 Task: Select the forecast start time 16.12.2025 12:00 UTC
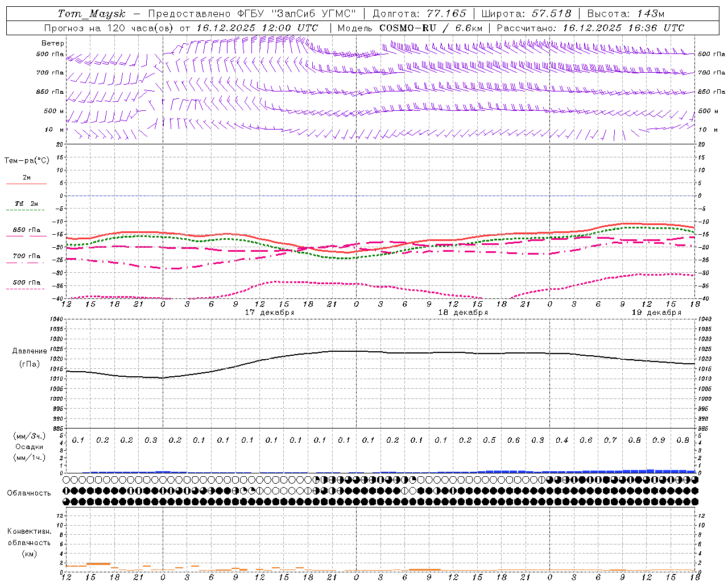[257, 28]
